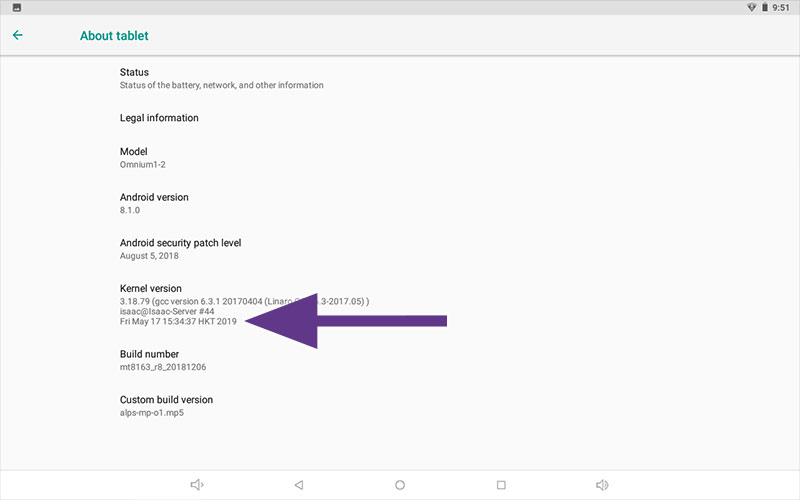Tap Android version 8.1.0
Image resolution: width=800 pixels, height=500 pixels.
tap(400, 203)
